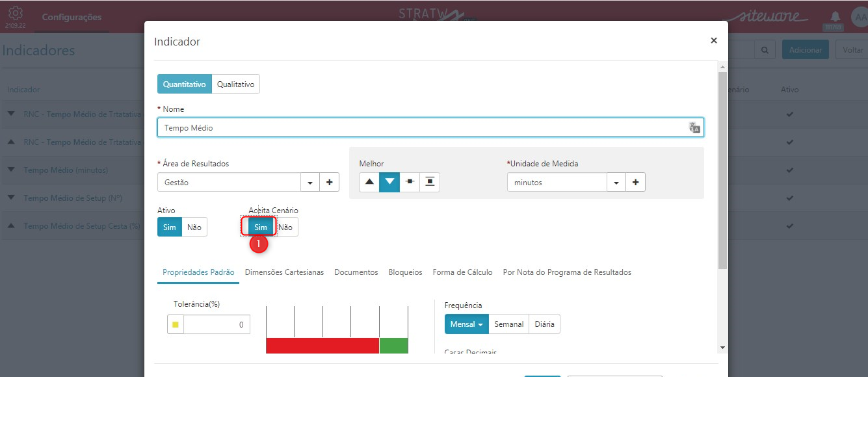Open the Por Nota do Programa de Resultados tab
The width and height of the screenshot is (868, 425).
coord(567,272)
